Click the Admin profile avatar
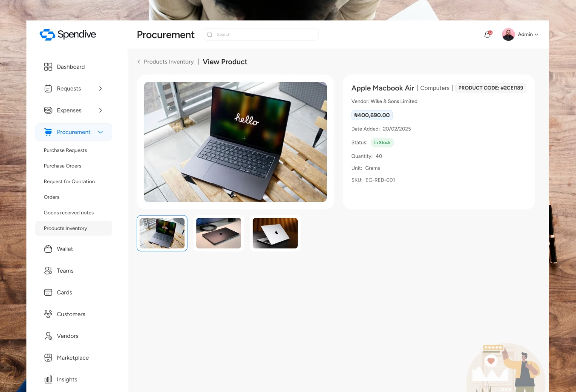This screenshot has width=576, height=392. click(508, 35)
